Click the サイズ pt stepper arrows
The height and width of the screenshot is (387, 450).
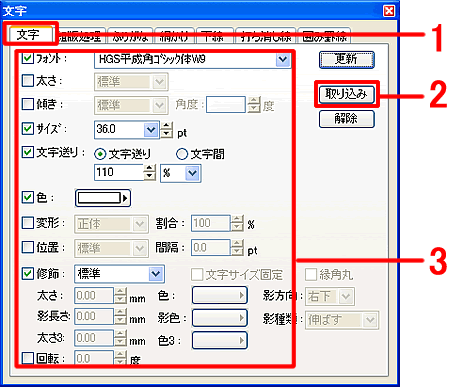point(167,130)
